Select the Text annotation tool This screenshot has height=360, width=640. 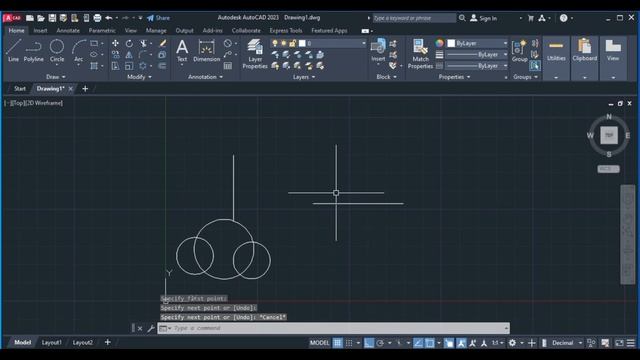click(182, 51)
